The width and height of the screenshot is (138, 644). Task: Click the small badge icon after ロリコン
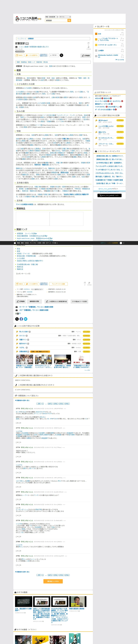27,336
